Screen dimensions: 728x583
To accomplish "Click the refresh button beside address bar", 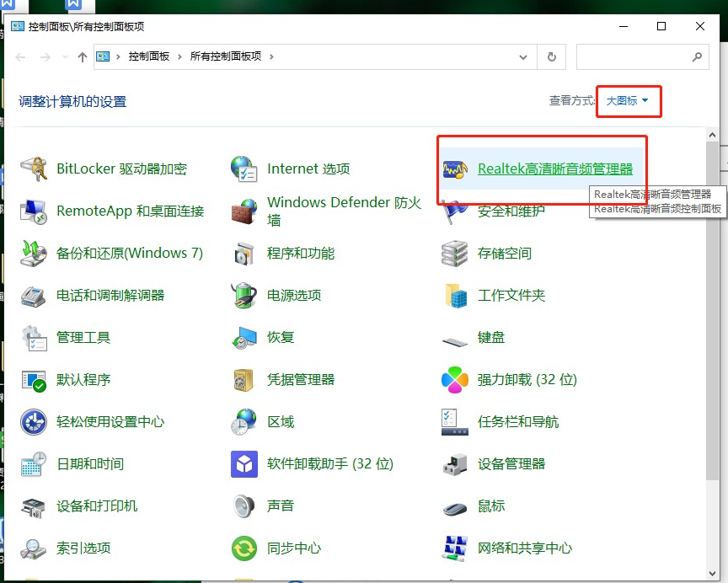I will 552,56.
